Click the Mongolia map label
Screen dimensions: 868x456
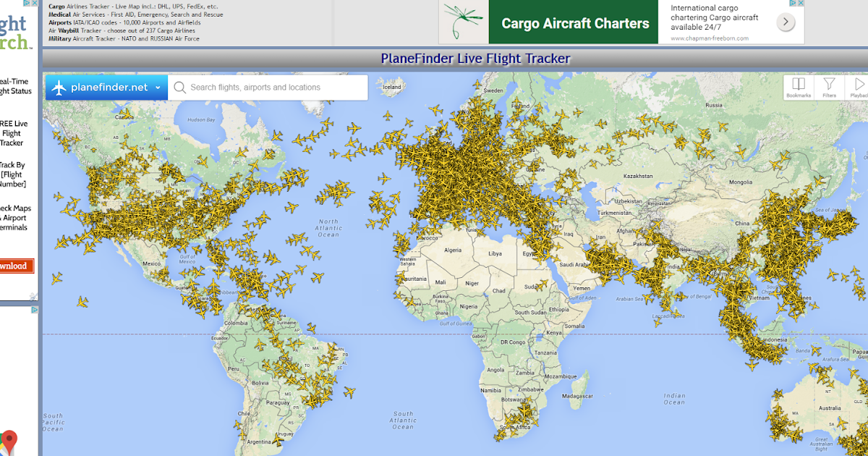(x=741, y=182)
